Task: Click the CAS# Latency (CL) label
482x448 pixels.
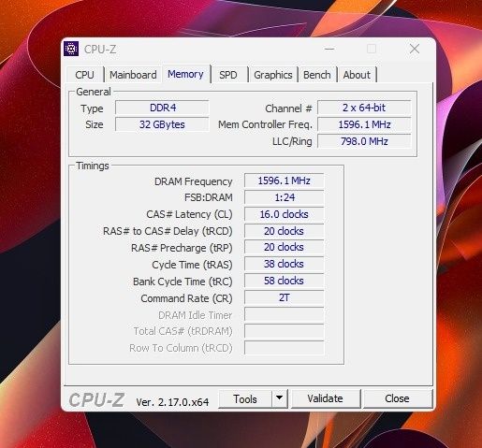Action: coord(189,214)
